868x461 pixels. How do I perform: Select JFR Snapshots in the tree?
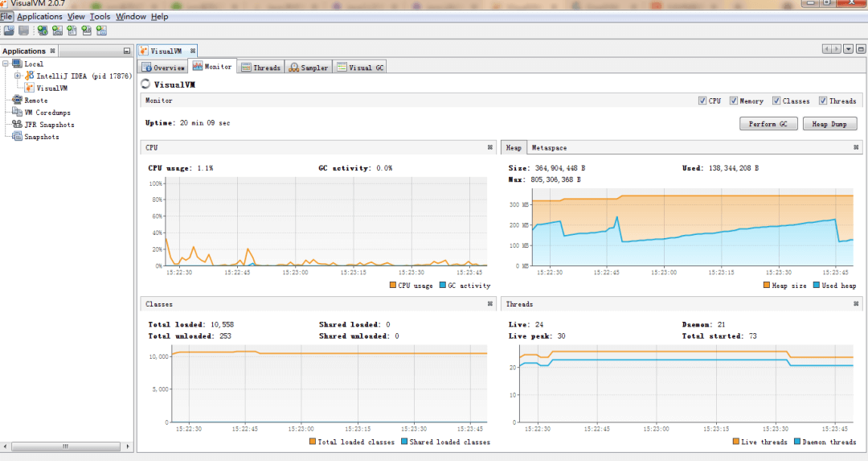49,125
